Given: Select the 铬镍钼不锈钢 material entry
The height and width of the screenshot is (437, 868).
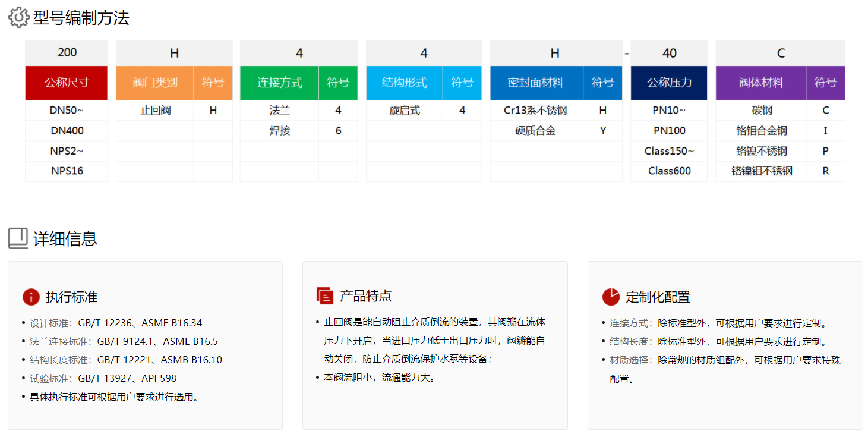Looking at the screenshot, I should point(761,171).
